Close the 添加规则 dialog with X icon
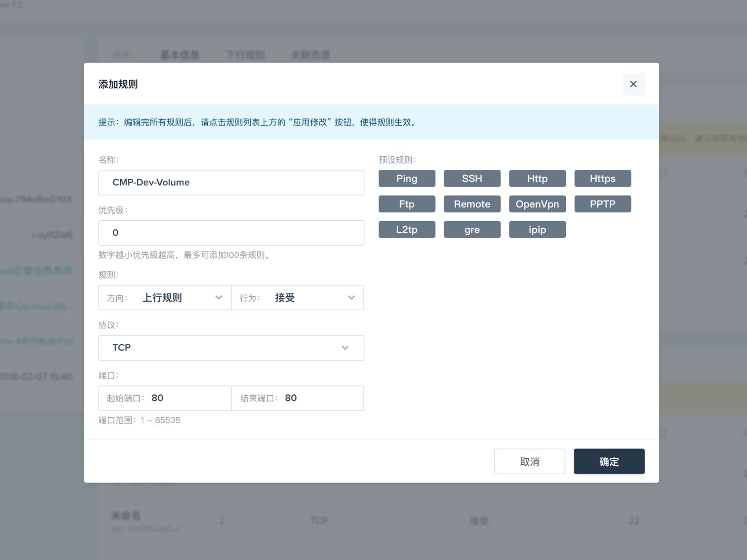The height and width of the screenshot is (560, 747). [x=633, y=84]
